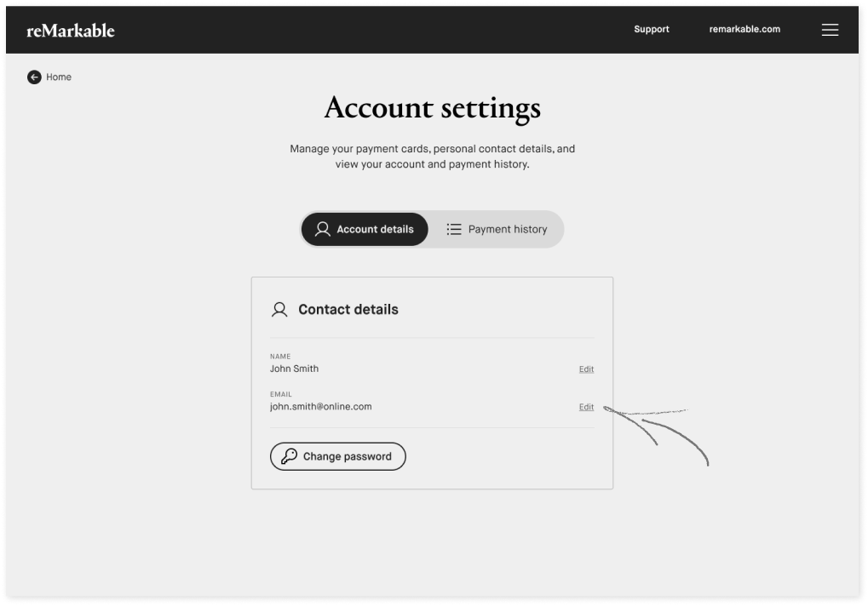Click the account settings description paragraph
The height and width of the screenshot is (606, 868).
coord(433,157)
